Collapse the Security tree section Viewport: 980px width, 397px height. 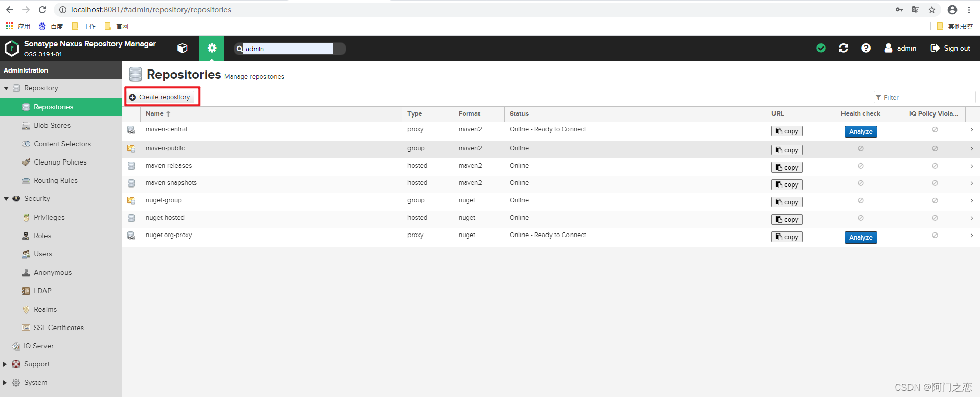pos(6,199)
